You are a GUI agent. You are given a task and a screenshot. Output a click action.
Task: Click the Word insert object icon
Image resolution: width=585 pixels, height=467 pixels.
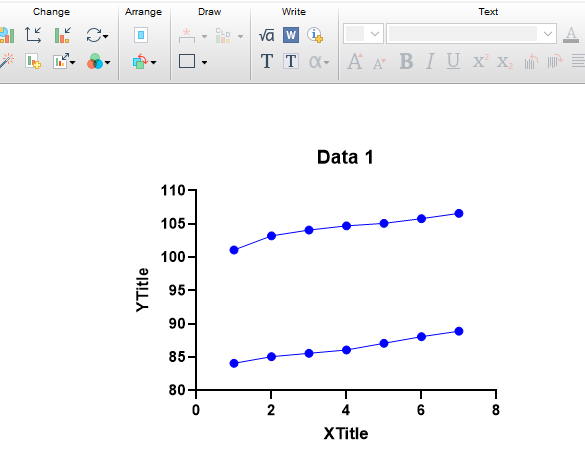coord(291,35)
